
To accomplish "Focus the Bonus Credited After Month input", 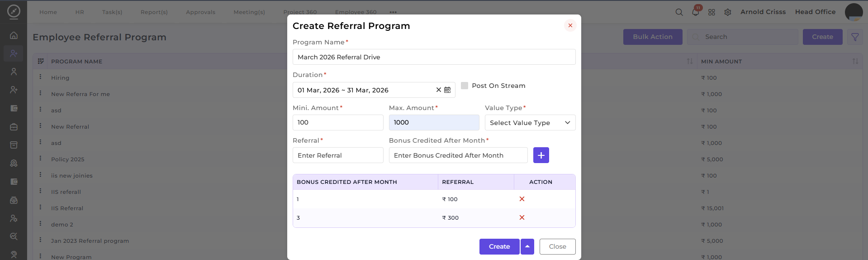I will (458, 155).
